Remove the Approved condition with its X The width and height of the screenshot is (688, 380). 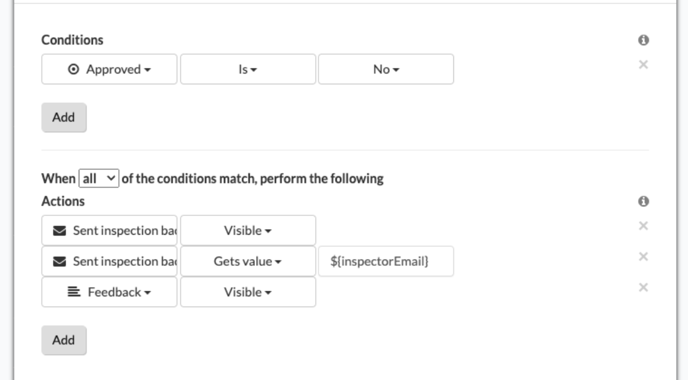(643, 65)
